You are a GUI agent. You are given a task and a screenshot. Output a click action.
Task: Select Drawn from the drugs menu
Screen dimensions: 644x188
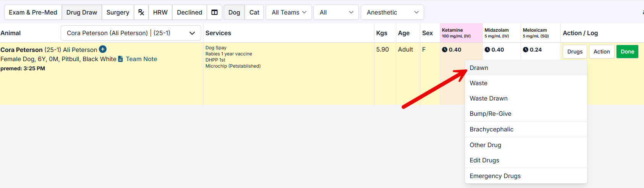tap(479, 68)
